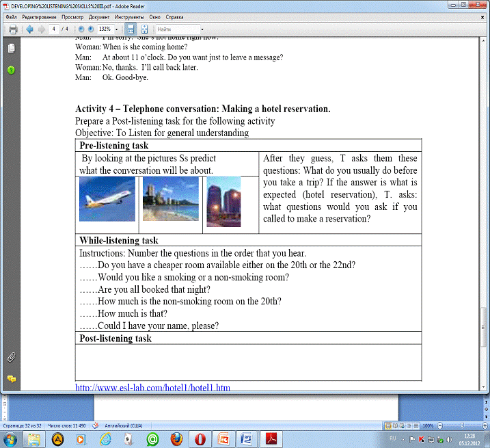Viewport: 490px width, 448px height.
Task: Open the Comments panel icon
Action: tap(11, 378)
